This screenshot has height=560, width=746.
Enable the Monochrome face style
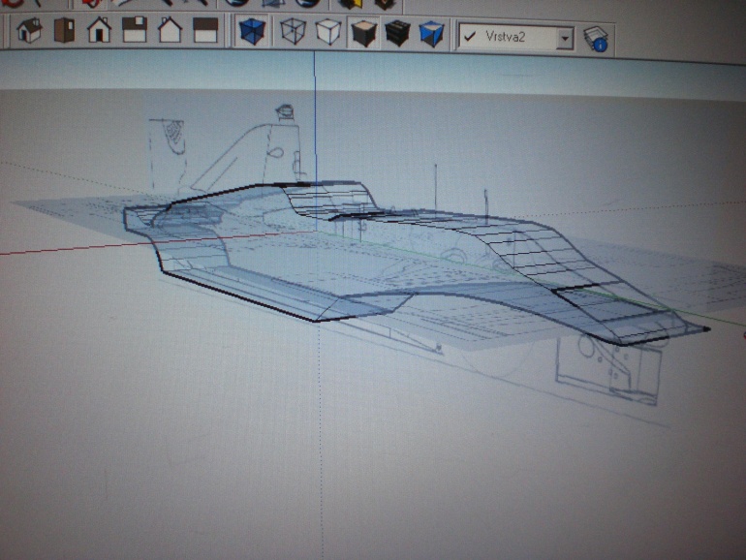point(431,34)
